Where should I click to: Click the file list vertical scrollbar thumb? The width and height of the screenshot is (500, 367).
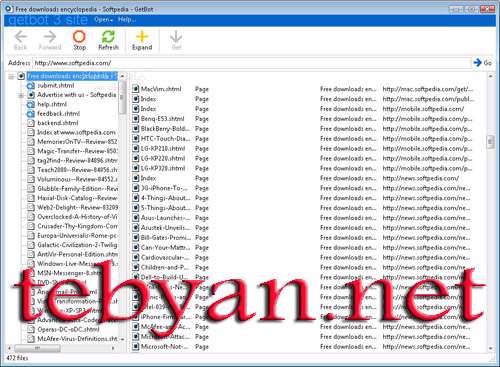[x=490, y=142]
